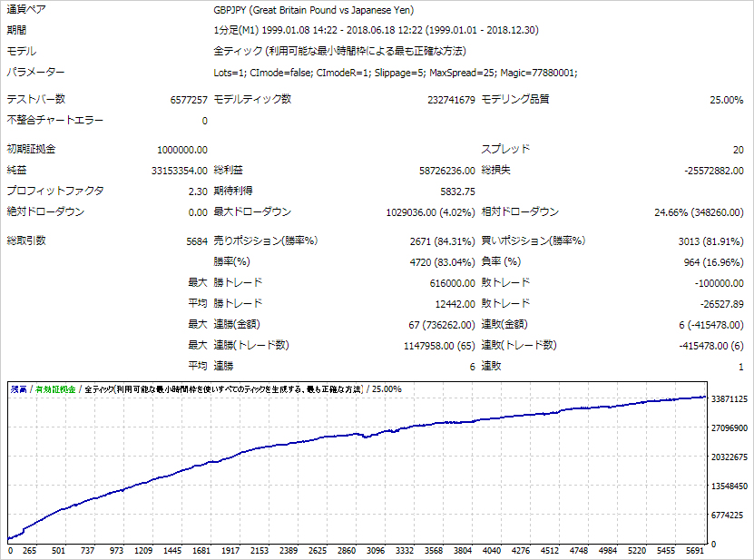754x560 pixels.
Task: Click the 残高 legend label in chart
Action: 19,389
